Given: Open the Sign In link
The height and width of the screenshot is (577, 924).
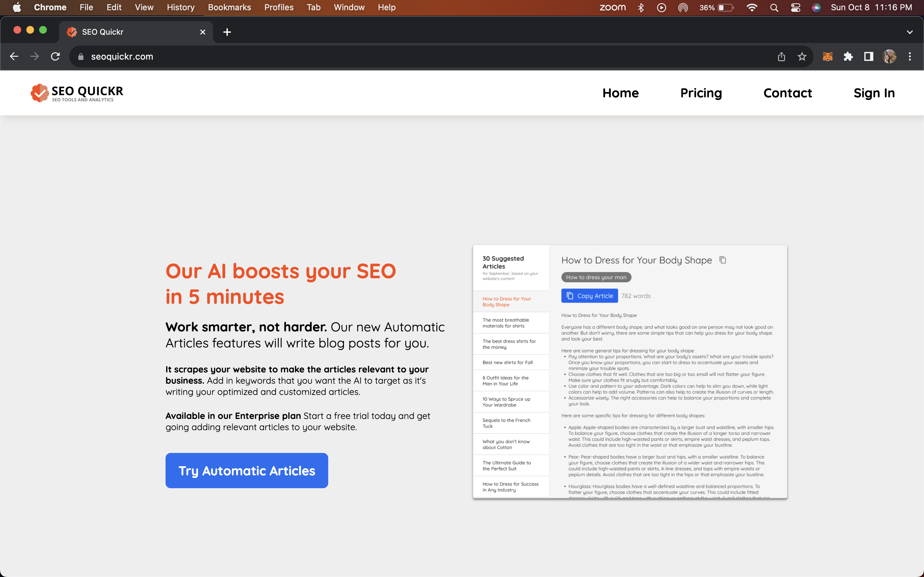Looking at the screenshot, I should [874, 93].
